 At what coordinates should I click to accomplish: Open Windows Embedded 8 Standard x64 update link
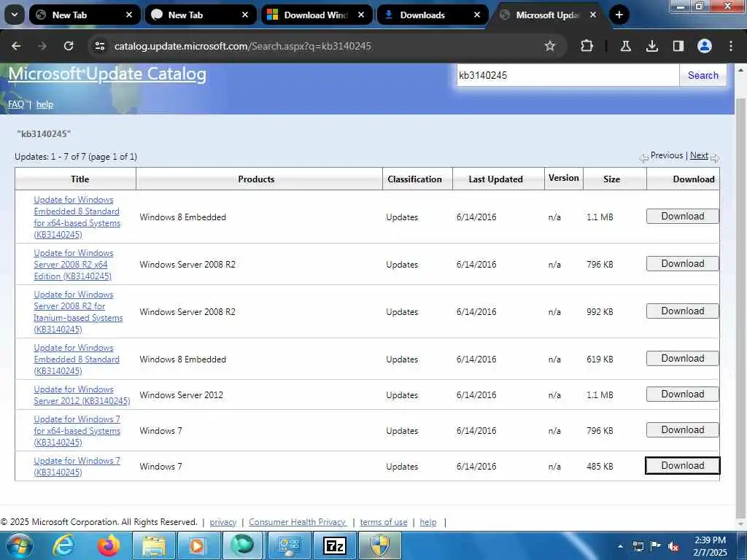(x=77, y=217)
